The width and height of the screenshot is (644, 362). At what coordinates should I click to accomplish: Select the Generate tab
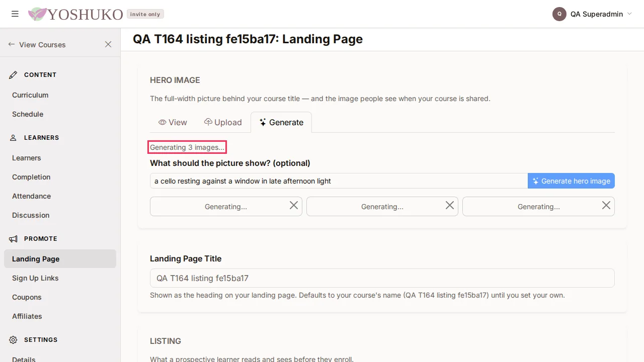(281, 122)
